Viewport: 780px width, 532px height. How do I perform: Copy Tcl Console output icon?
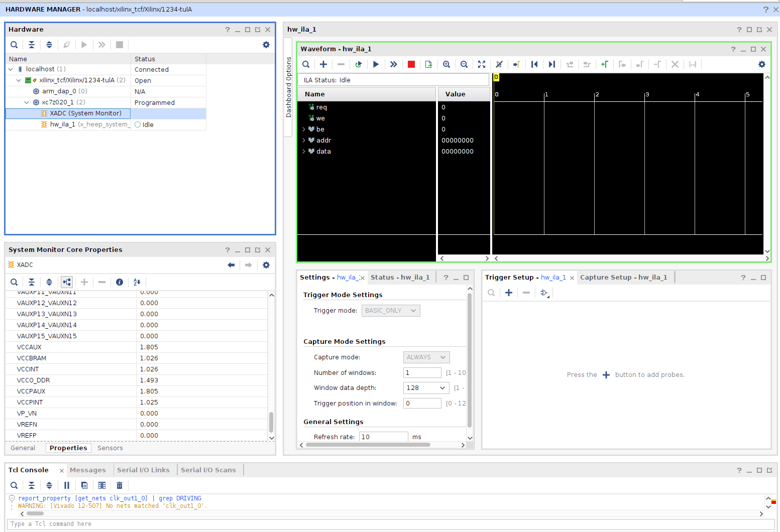pyautogui.click(x=84, y=485)
